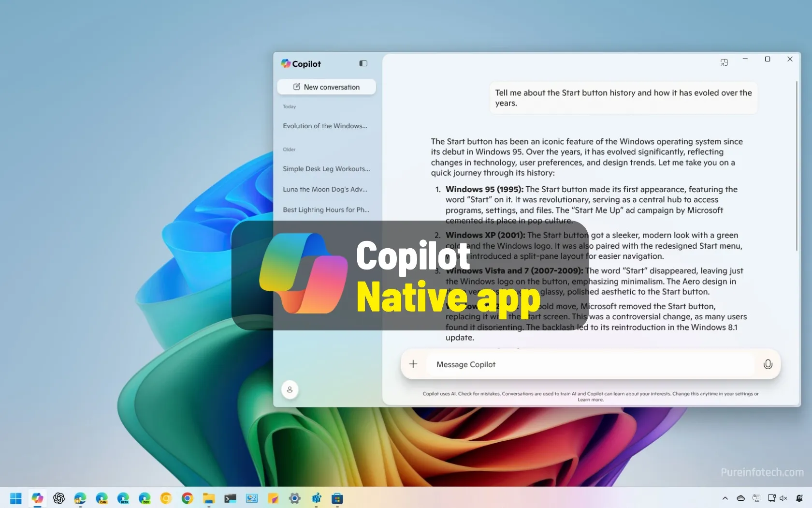Open Edge Dev from taskbar
This screenshot has width=812, height=508.
pos(145,498)
